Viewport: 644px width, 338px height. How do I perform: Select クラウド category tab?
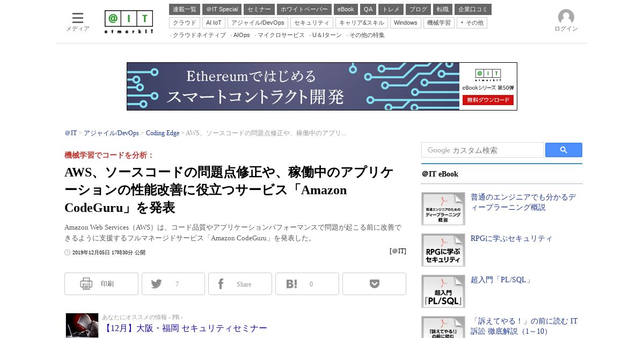(x=185, y=23)
